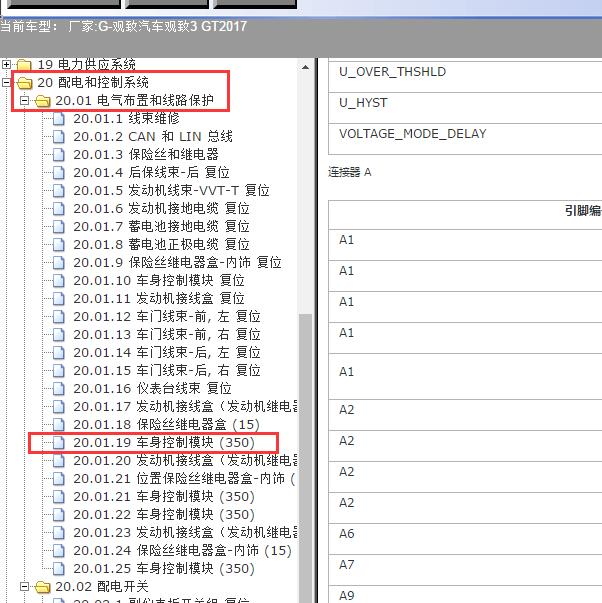Screen dimensions: 602x603
Task: Click the VOLTAGE_MODE_DELAY table cell
Action: pyautogui.click(x=465, y=139)
